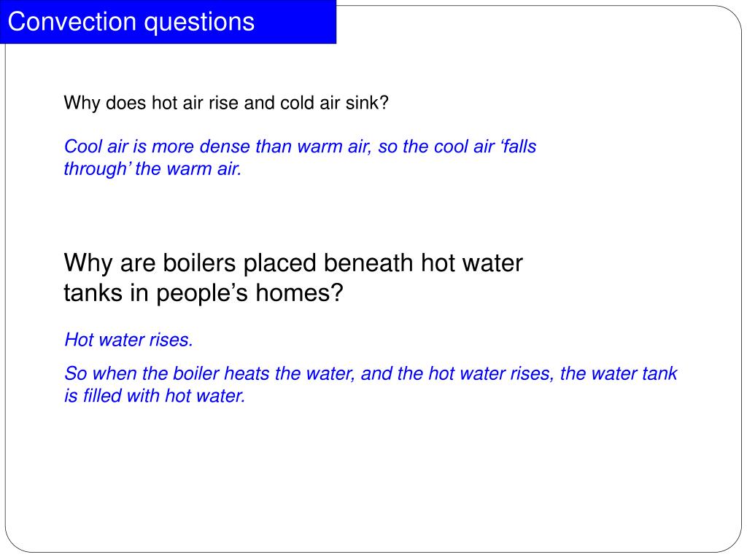Select the word 'homes?' in the large question
This screenshot has height=560, width=747.
(x=299, y=292)
